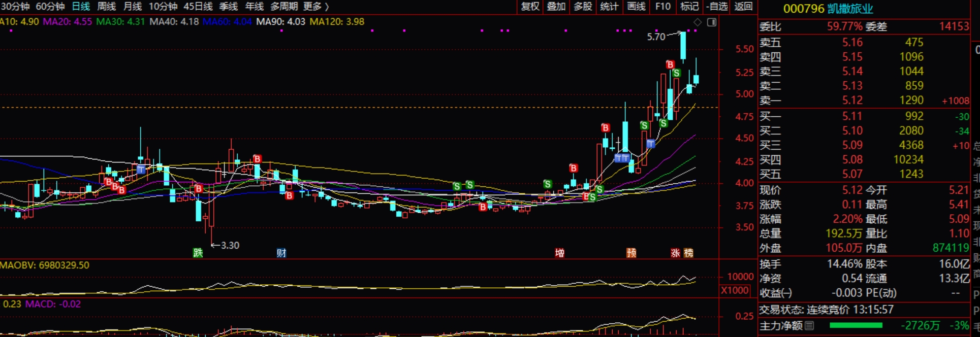Screen dimensions: 980x337
Task: Open the 涨 limit-up event marker
Action: tap(675, 253)
